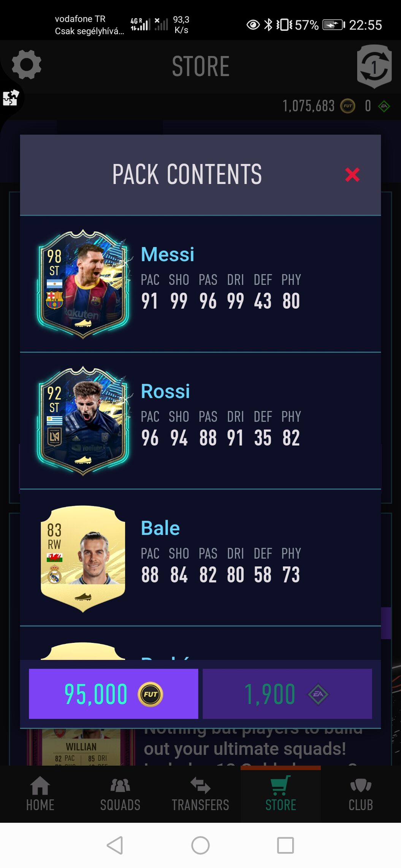The width and height of the screenshot is (401, 868).
Task: Select the Rossi 92 ST card
Action: 83,421
